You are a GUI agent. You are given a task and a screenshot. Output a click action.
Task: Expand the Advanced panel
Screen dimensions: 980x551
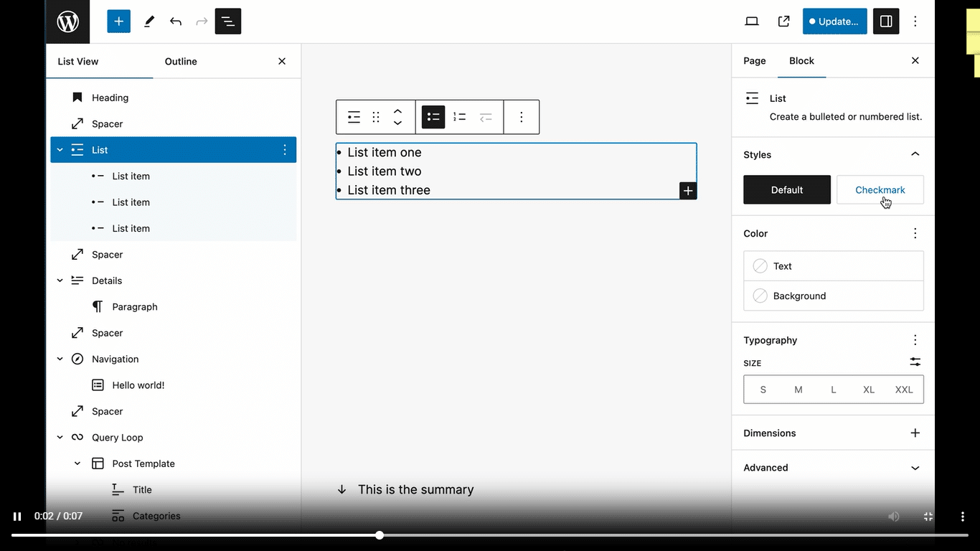[833, 468]
